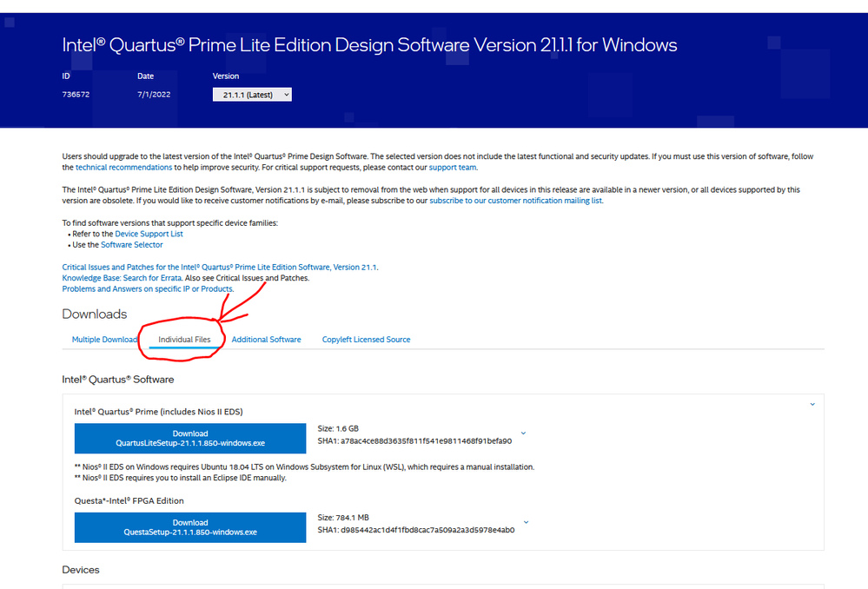Image resolution: width=868 pixels, height=589 pixels.
Task: Expand details chevron next to QuestaSetup SHA1
Action: click(526, 522)
